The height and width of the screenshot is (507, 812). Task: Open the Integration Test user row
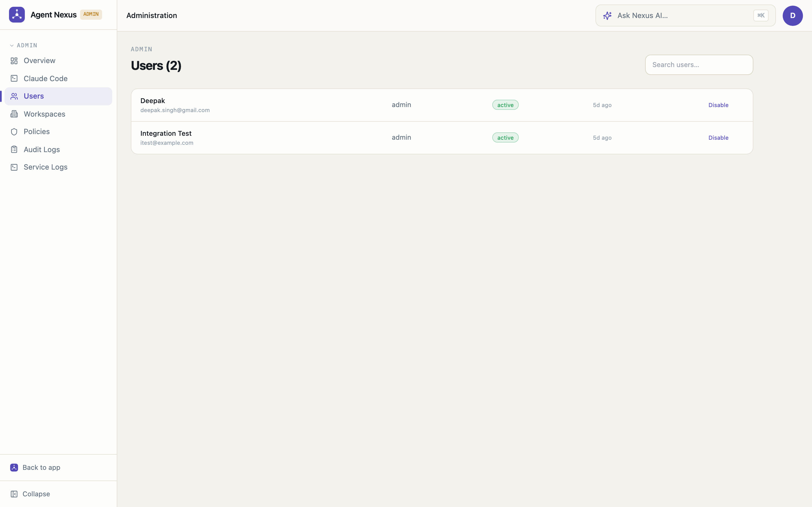click(x=442, y=138)
